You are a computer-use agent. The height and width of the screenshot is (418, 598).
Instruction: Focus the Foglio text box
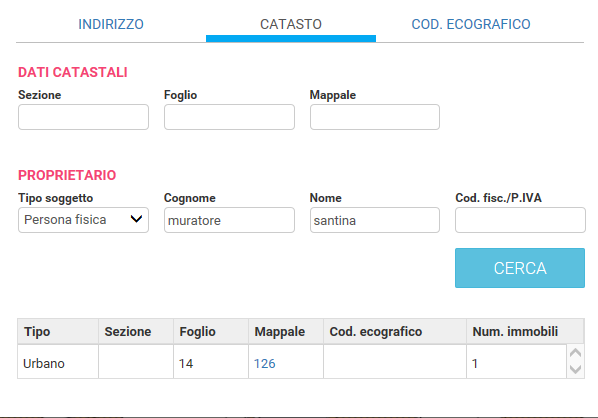pos(229,117)
